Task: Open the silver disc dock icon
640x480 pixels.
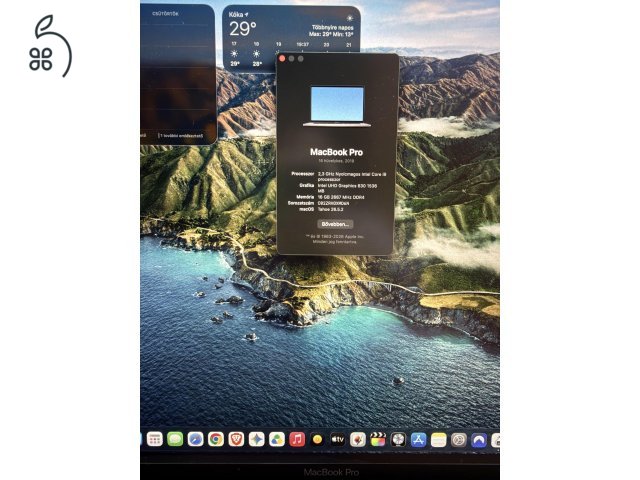Action: click(398, 440)
